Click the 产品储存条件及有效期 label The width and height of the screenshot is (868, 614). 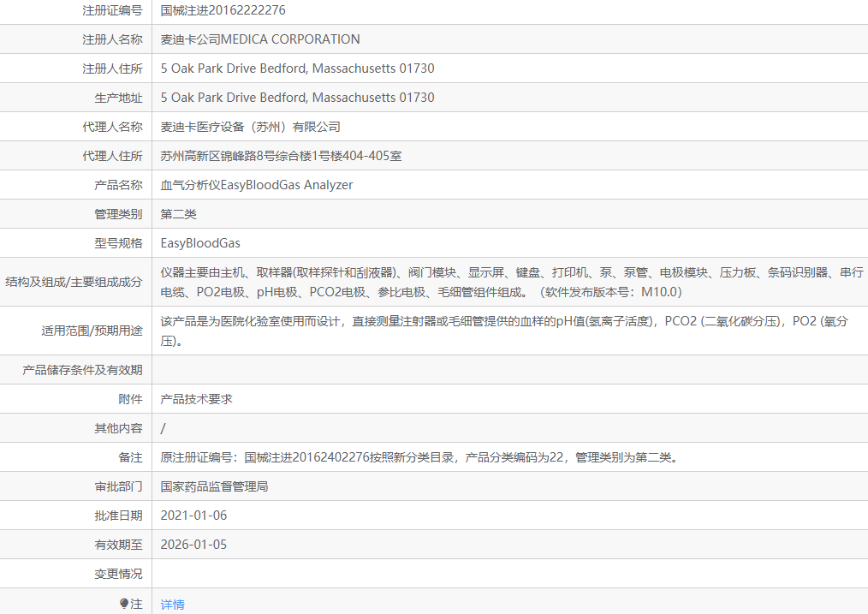click(x=82, y=370)
